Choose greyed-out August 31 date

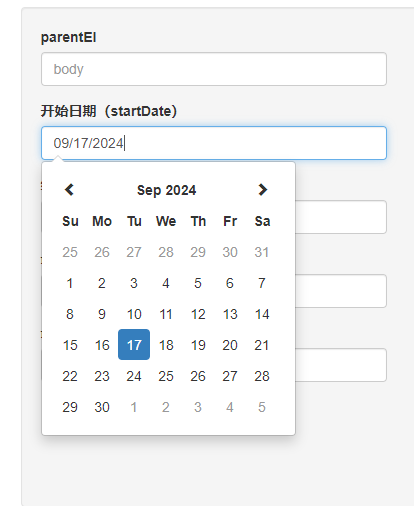click(x=262, y=252)
